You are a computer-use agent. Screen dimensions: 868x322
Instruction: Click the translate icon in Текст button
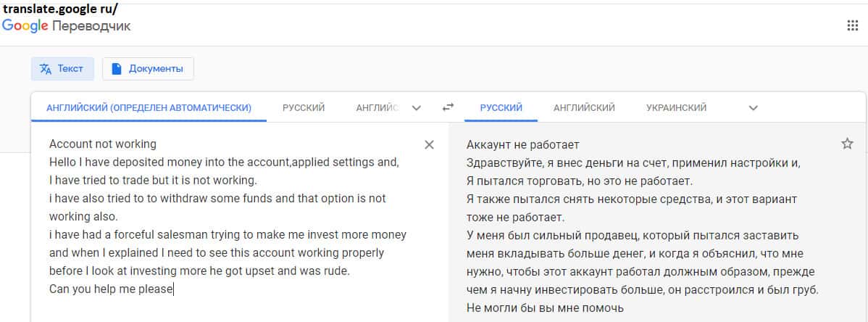pos(46,69)
